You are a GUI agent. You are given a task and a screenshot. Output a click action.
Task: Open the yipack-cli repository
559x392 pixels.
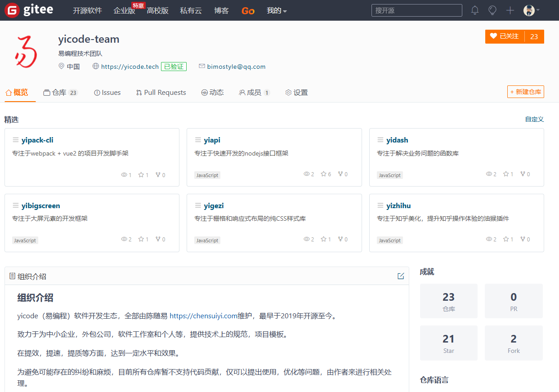pyautogui.click(x=37, y=140)
